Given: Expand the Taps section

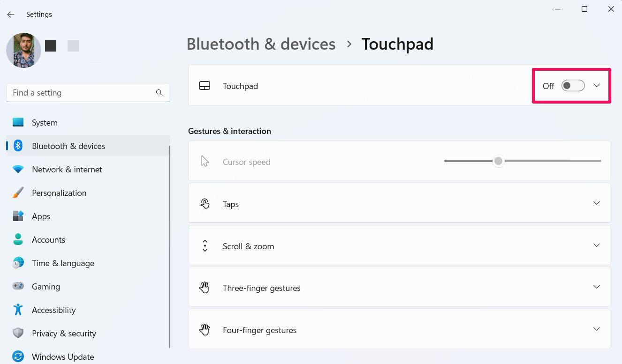Looking at the screenshot, I should tap(596, 203).
